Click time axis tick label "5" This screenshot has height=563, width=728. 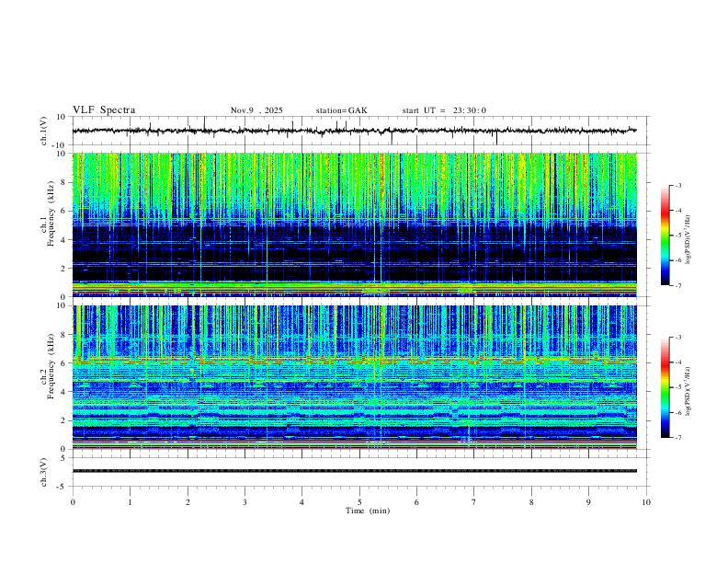(359, 502)
